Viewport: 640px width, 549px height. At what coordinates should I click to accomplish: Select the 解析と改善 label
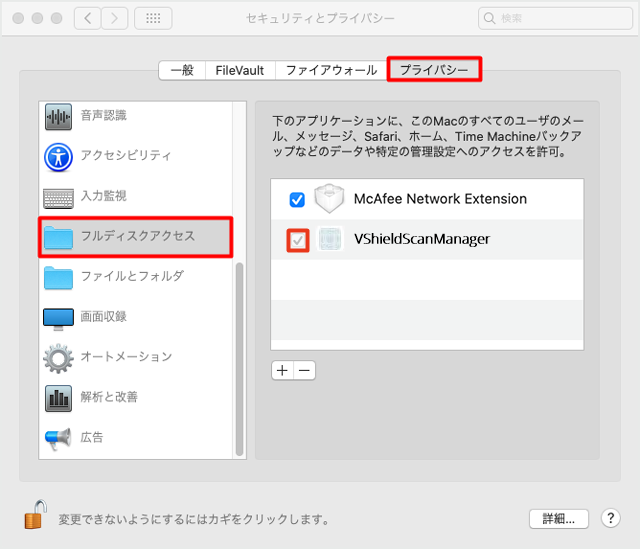pyautogui.click(x=109, y=397)
